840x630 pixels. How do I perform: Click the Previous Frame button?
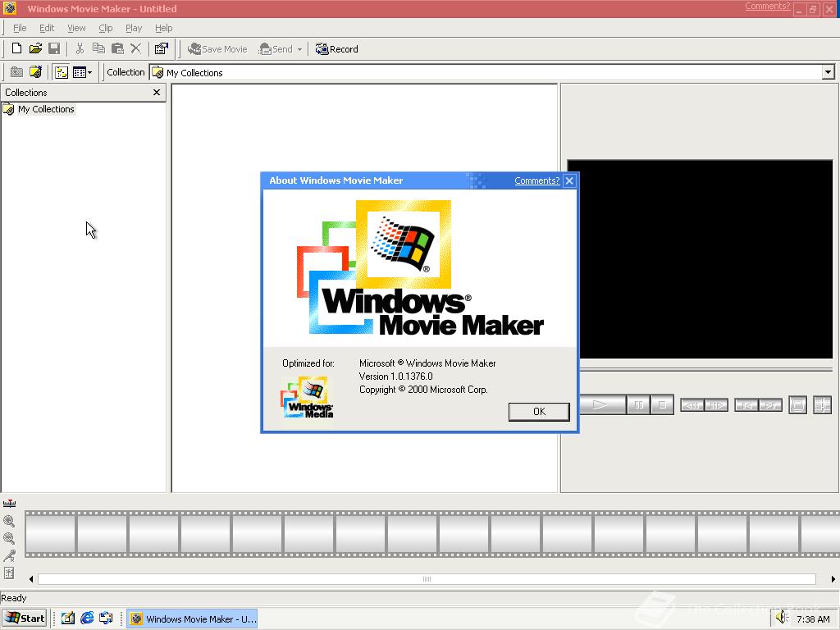coord(692,405)
